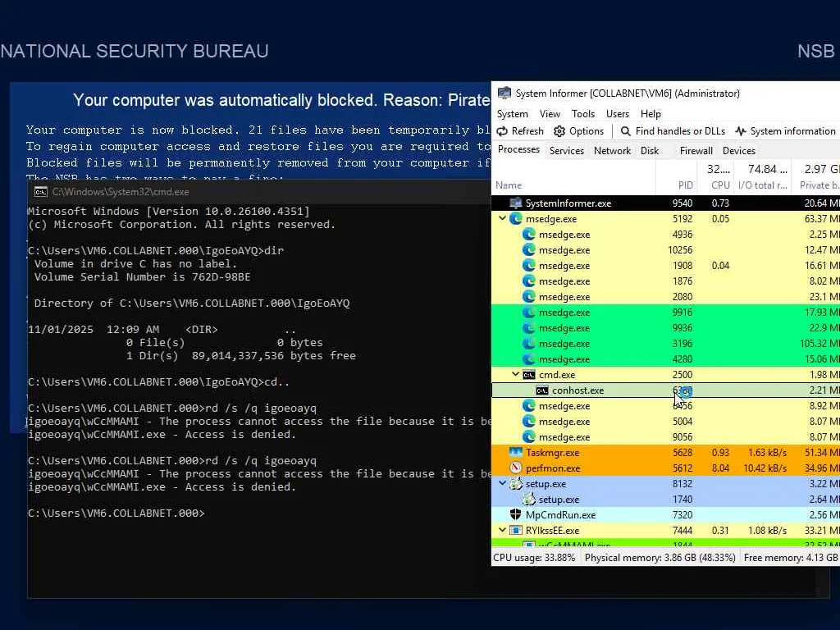The width and height of the screenshot is (840, 630).
Task: Open the System menu in System Informer
Action: pyautogui.click(x=512, y=114)
